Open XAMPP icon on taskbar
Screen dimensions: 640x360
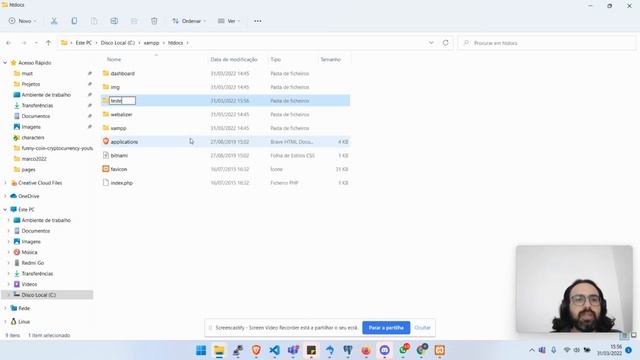[x=440, y=350]
